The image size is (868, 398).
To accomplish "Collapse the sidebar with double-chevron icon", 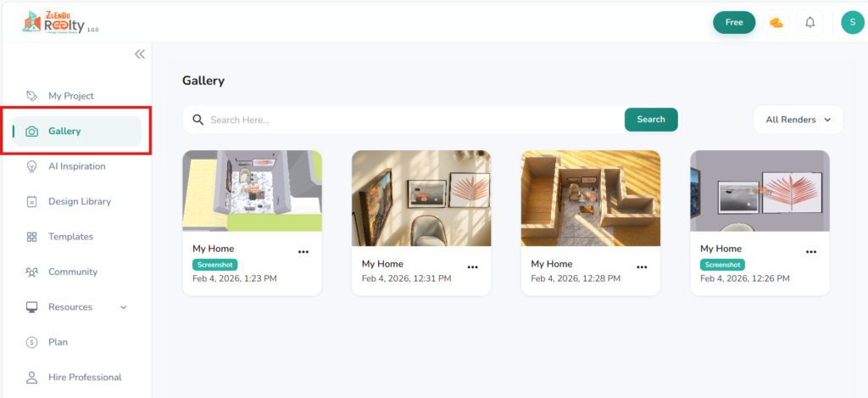I will point(140,54).
